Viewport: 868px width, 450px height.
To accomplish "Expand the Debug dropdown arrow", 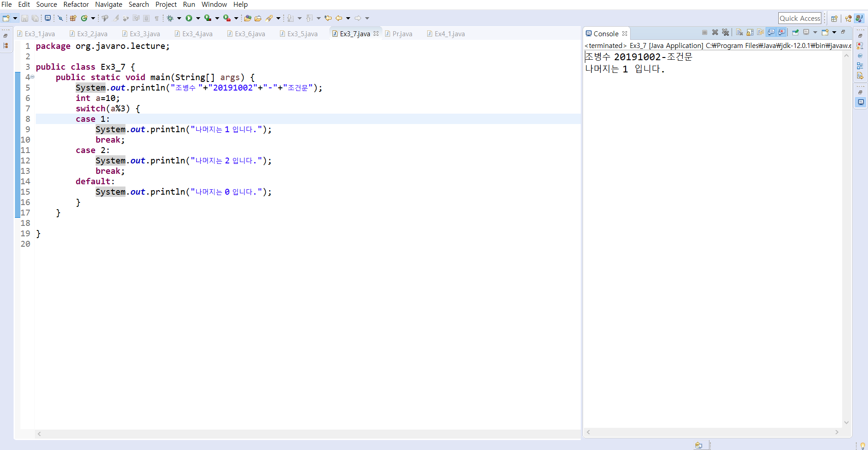I will (x=179, y=18).
